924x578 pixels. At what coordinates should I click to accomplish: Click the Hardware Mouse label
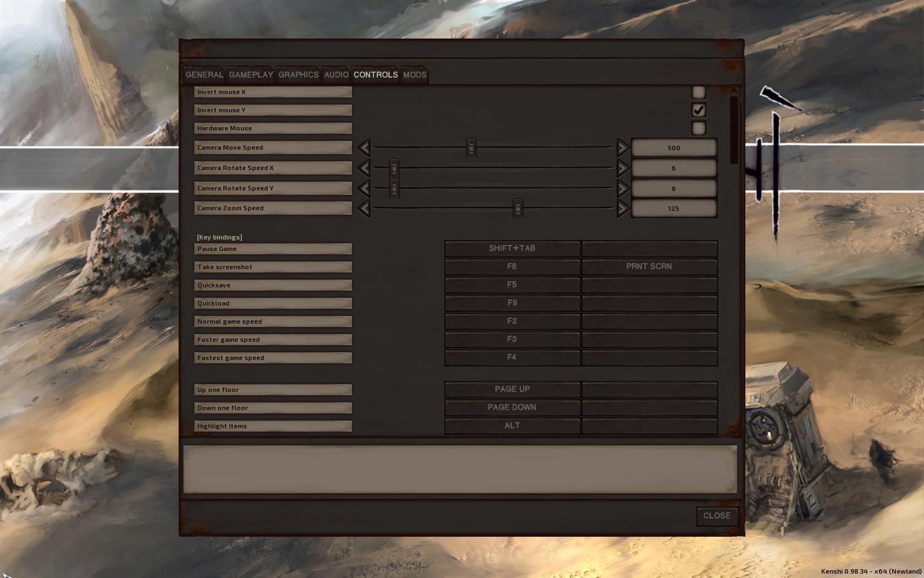point(273,128)
